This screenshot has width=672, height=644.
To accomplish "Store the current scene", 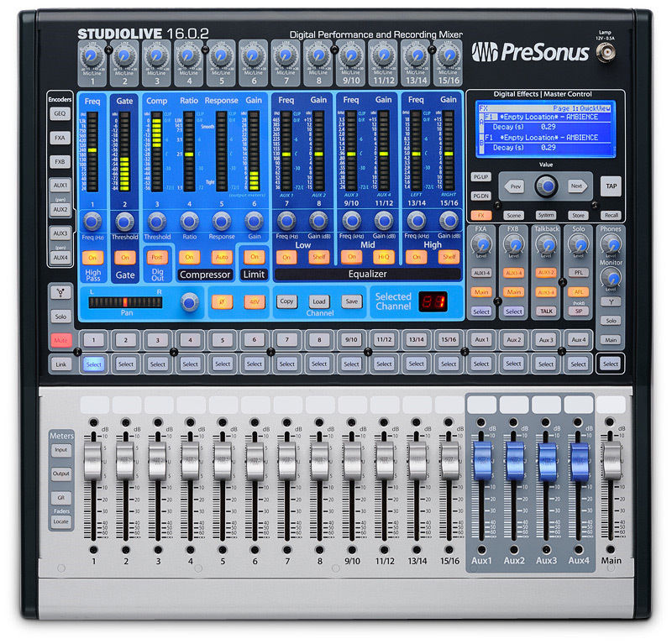I will (578, 217).
